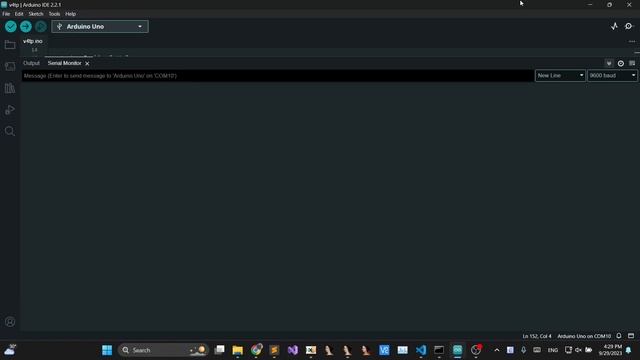Image resolution: width=640 pixels, height=360 pixels.
Task: Open the taskbar clock and date
Action: (610, 350)
